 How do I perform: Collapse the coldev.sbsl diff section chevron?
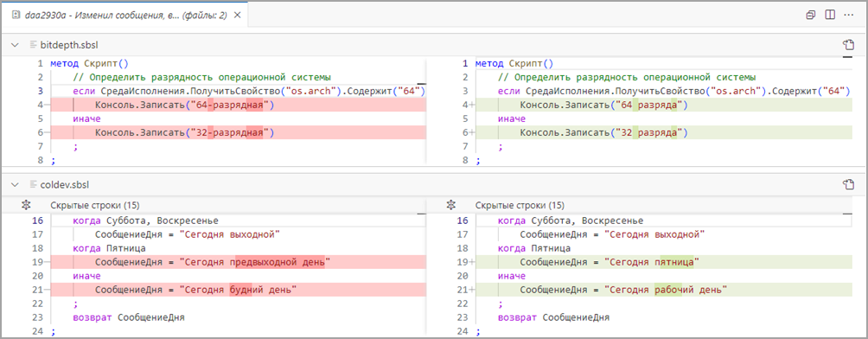(15, 184)
